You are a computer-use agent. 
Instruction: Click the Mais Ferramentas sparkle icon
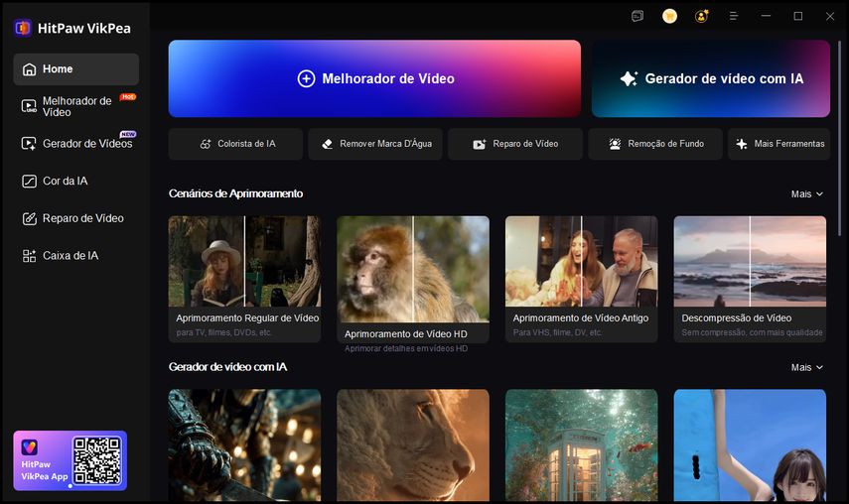[x=742, y=144]
